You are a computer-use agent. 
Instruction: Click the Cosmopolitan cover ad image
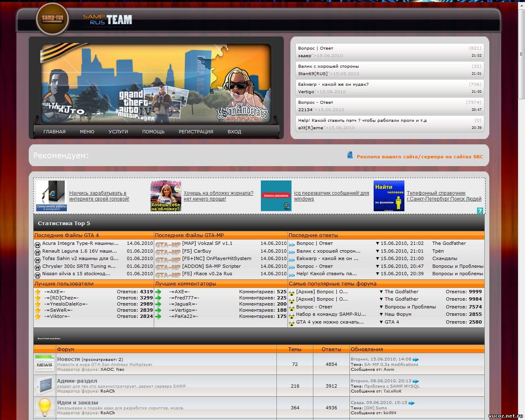click(166, 196)
